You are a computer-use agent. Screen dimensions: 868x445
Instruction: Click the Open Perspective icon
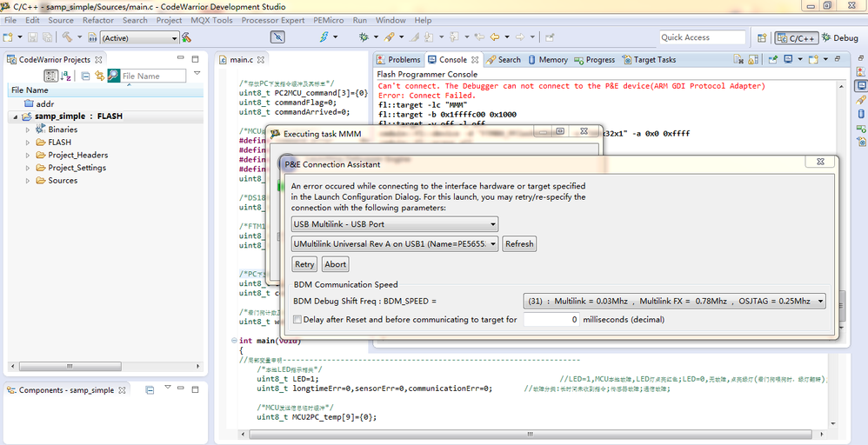tap(762, 37)
